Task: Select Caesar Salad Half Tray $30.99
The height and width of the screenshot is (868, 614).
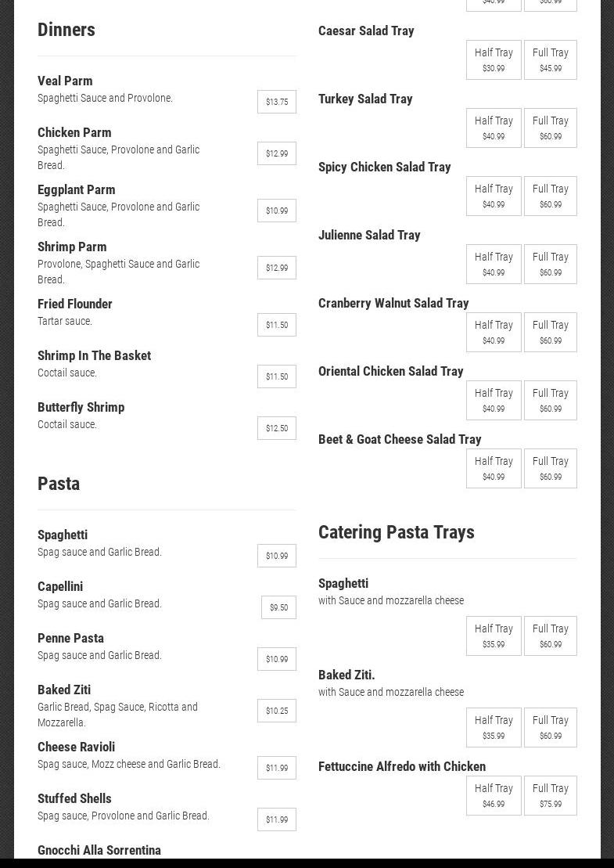Action: pos(494,60)
